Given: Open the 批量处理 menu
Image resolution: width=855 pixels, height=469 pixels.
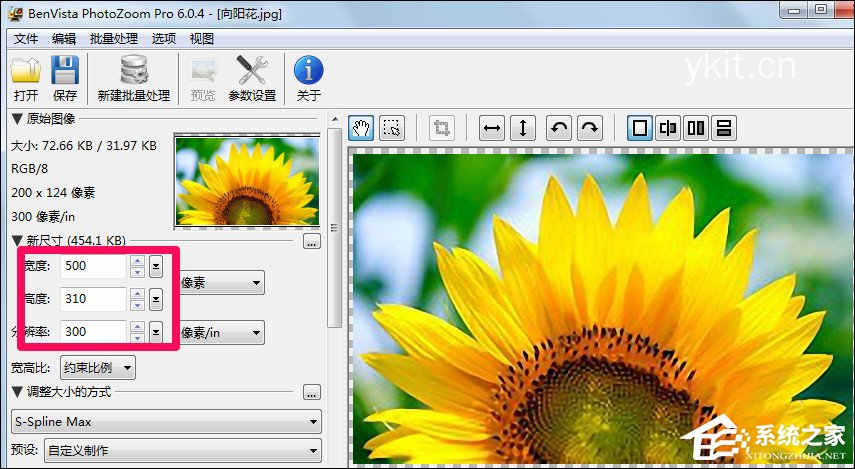Looking at the screenshot, I should pyautogui.click(x=113, y=38).
